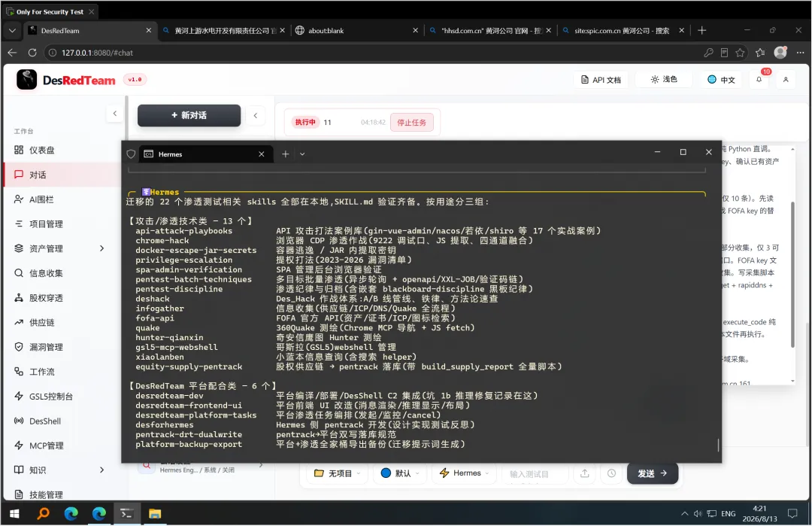Switch to the 黄河上游水电开发 browser tab

[224, 31]
